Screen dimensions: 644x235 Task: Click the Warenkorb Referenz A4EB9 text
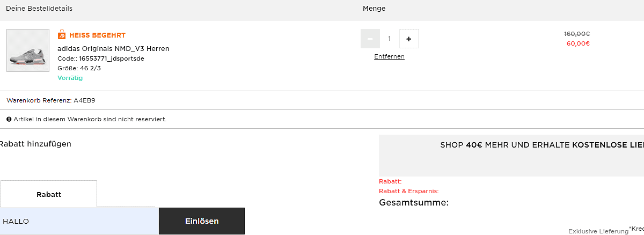pos(51,100)
